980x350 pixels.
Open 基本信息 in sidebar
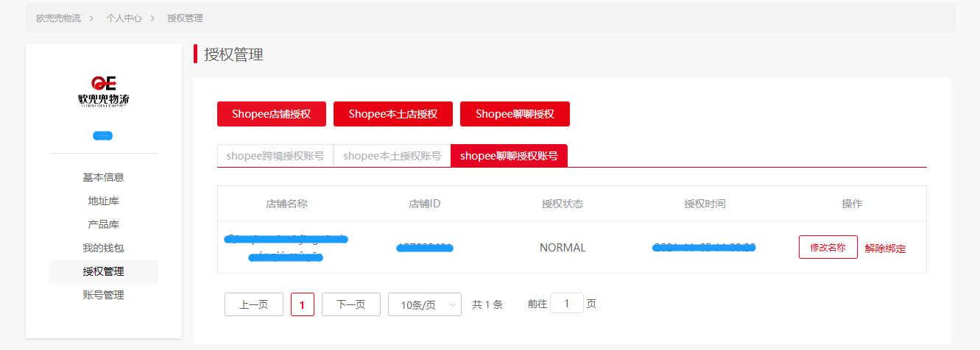pyautogui.click(x=104, y=177)
